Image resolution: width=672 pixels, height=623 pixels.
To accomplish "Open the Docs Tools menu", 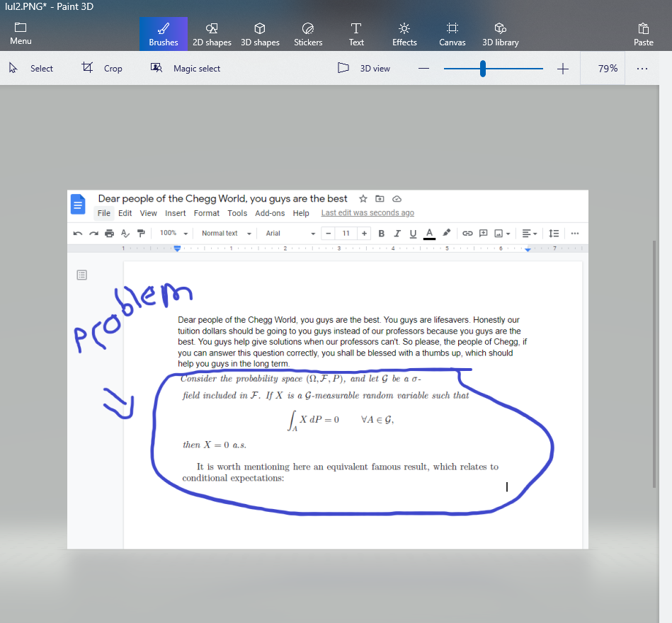I will [237, 213].
